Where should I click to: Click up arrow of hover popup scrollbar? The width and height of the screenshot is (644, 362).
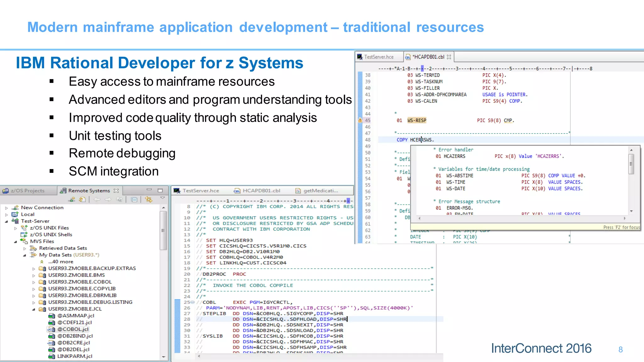631,150
